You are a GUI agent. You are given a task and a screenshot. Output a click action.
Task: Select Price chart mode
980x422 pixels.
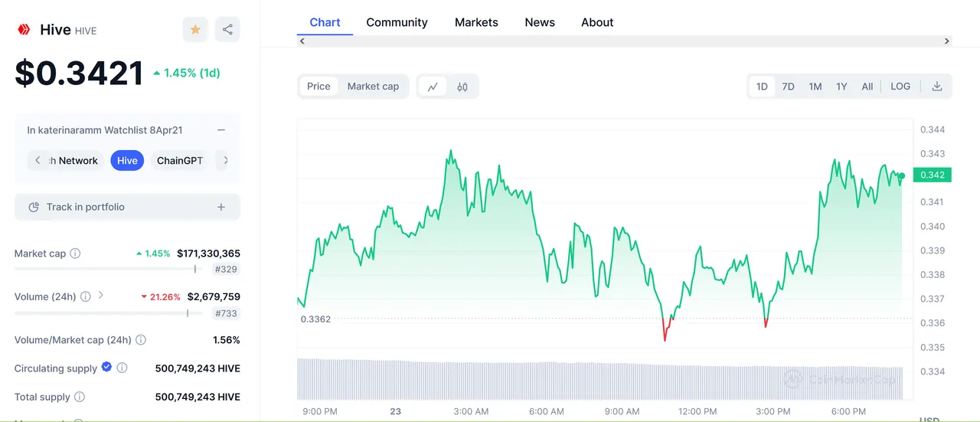[x=318, y=87]
